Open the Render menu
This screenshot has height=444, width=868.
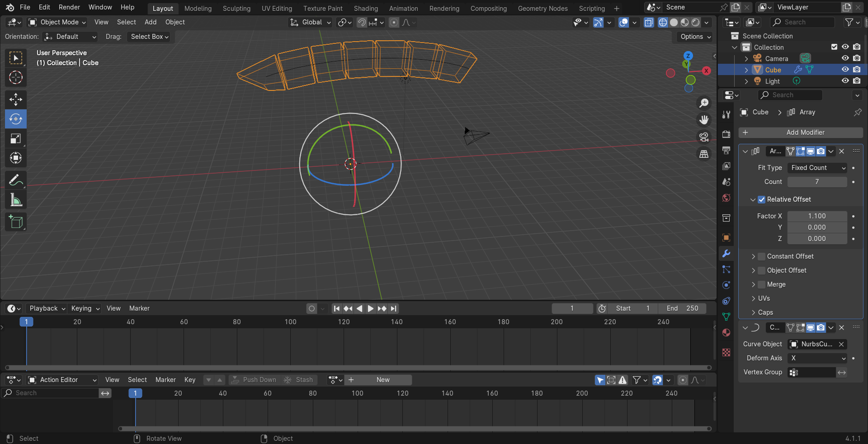tap(69, 7)
